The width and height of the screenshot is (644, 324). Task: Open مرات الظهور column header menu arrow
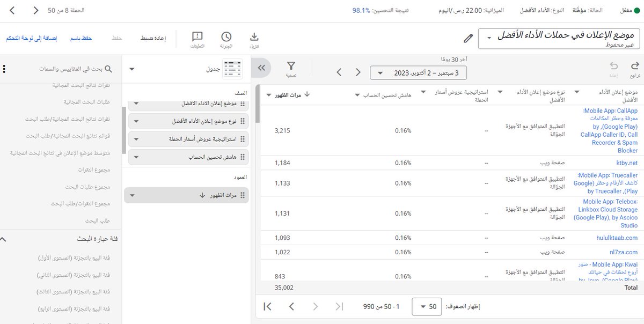pos(269,95)
